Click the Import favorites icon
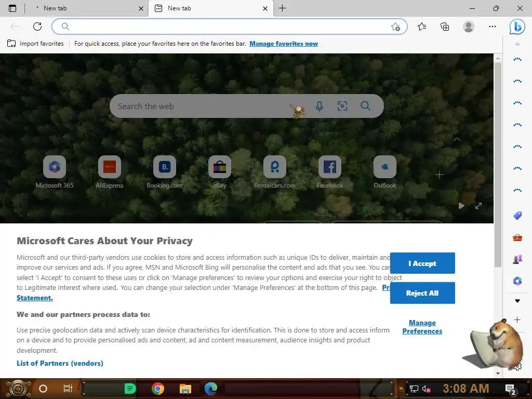The image size is (532, 399). [x=11, y=44]
